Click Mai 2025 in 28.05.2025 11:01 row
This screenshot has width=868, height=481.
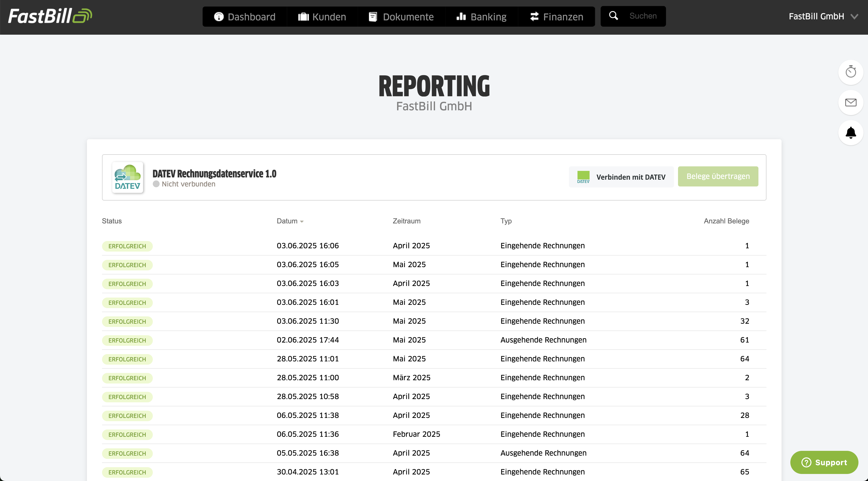tap(409, 359)
